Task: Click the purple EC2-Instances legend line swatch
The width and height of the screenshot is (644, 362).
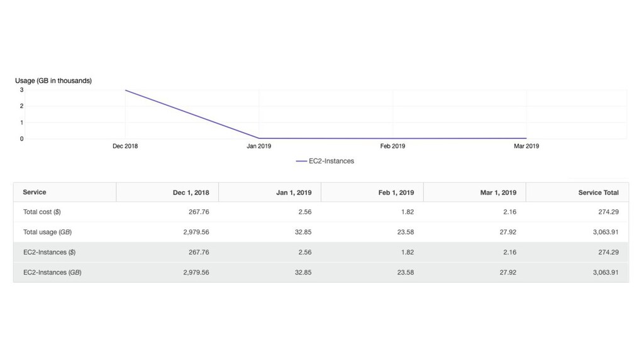Action: pos(301,162)
